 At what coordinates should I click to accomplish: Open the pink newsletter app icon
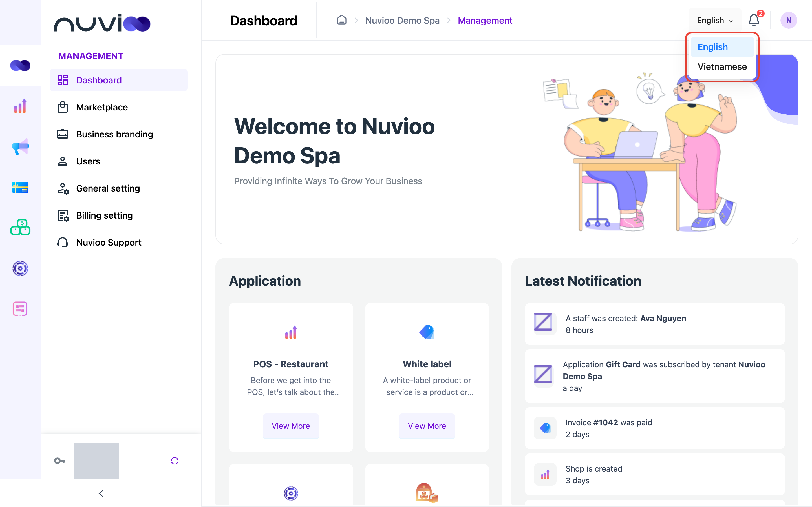click(x=20, y=308)
